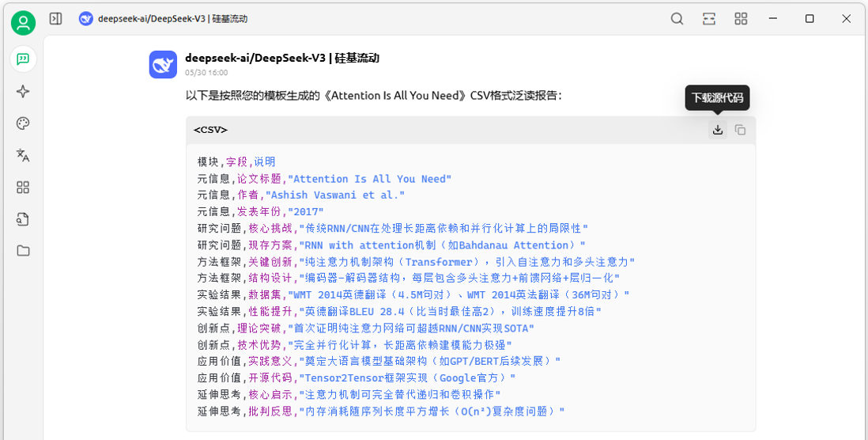Click the message header deepseek-ai/DeepSeek-V3 | 硅基流动
This screenshot has width=868, height=440.
(282, 59)
